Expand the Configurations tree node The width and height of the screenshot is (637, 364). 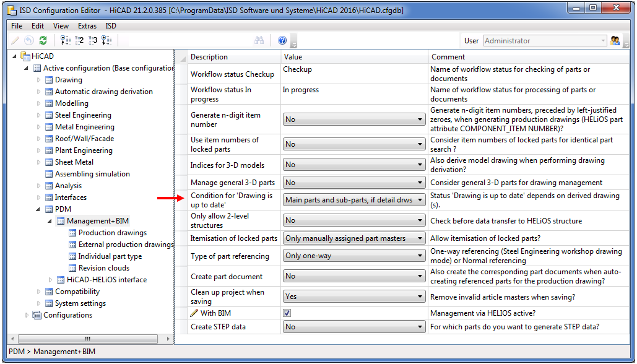point(27,315)
